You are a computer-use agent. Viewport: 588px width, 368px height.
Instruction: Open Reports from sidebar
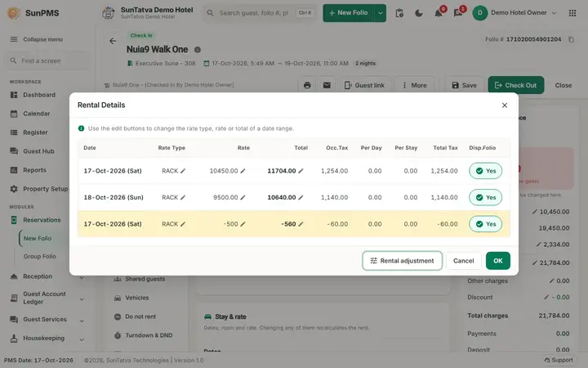(34, 170)
